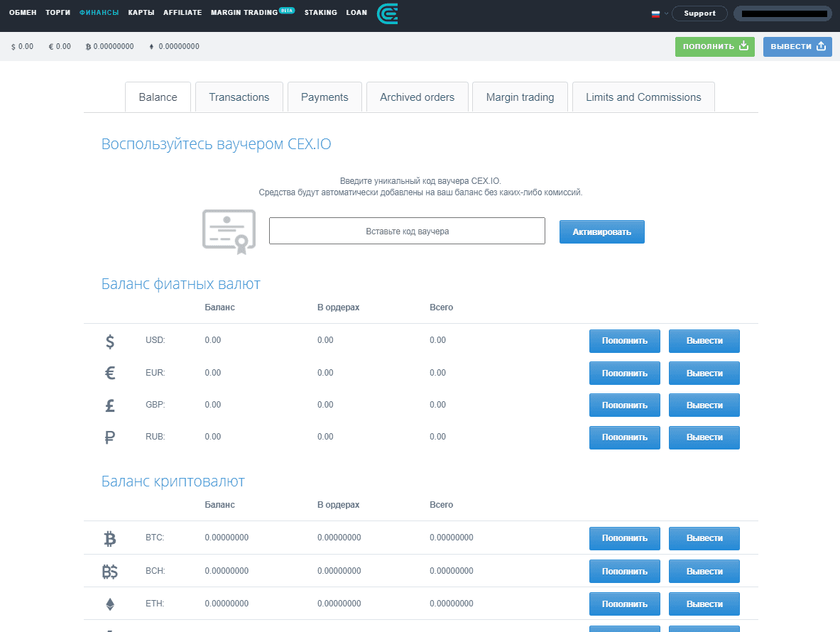
Task: Click the ETH ethereum diamond icon
Action: click(110, 604)
